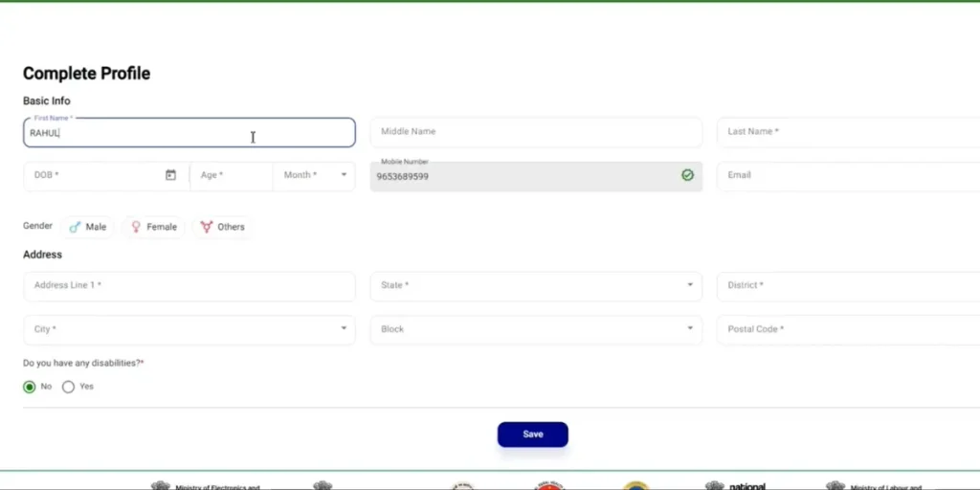Click the Others gender symbol icon
The width and height of the screenshot is (980, 490).
tap(206, 227)
